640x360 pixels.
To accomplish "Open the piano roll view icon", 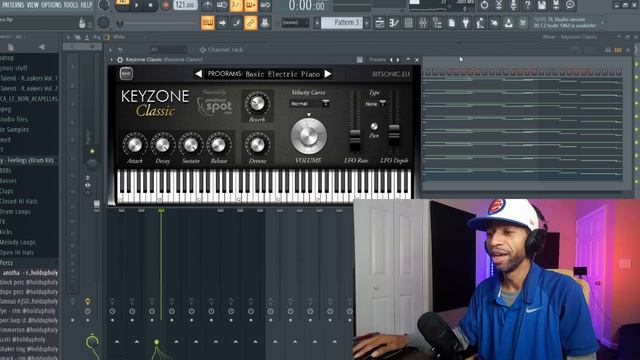I will pos(394,23).
